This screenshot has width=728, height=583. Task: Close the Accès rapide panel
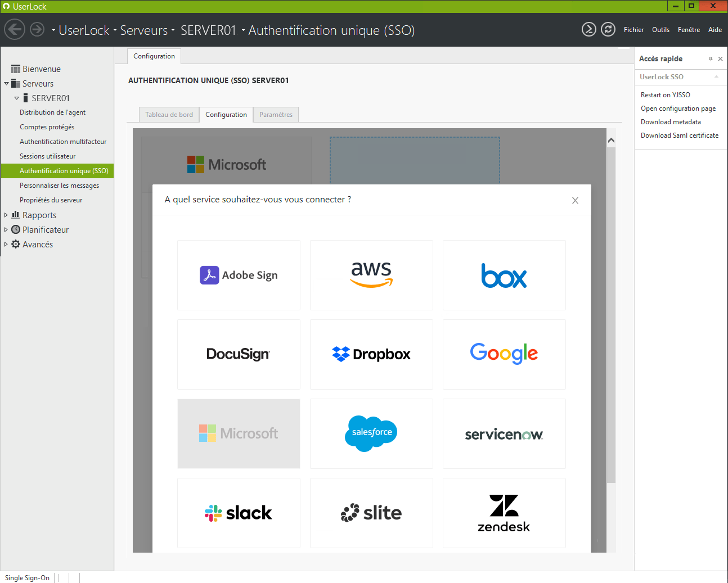coord(720,59)
